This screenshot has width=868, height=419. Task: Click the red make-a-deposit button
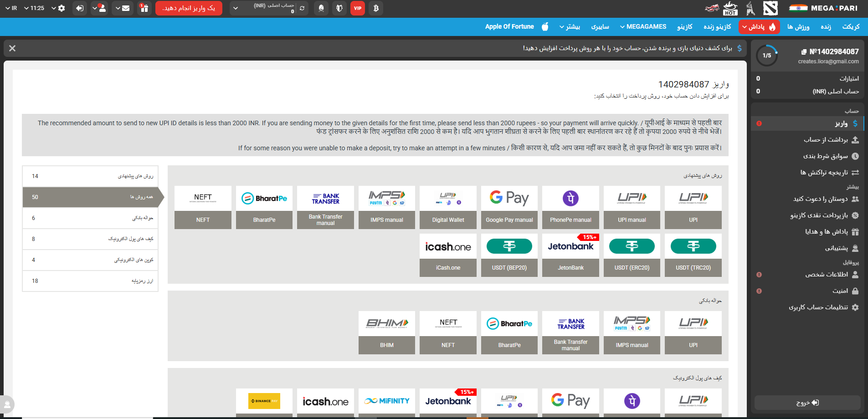click(189, 8)
